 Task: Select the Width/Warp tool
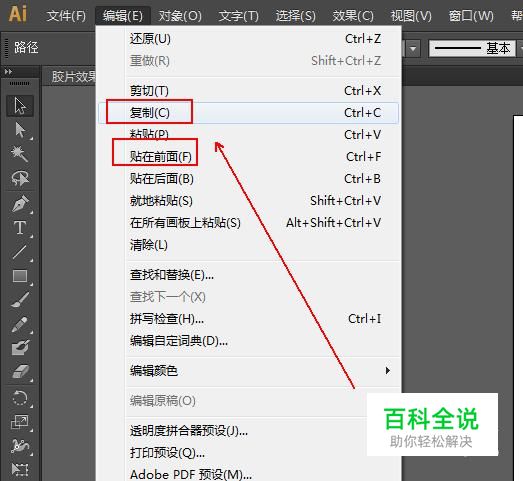pos(20,446)
